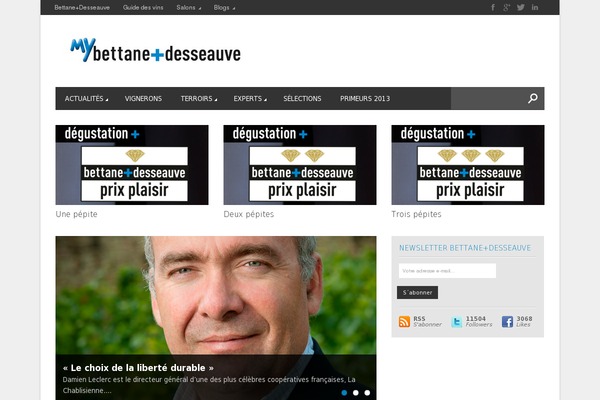
Task: Open Bettane+Desseauve top bar link
Action: point(82,7)
